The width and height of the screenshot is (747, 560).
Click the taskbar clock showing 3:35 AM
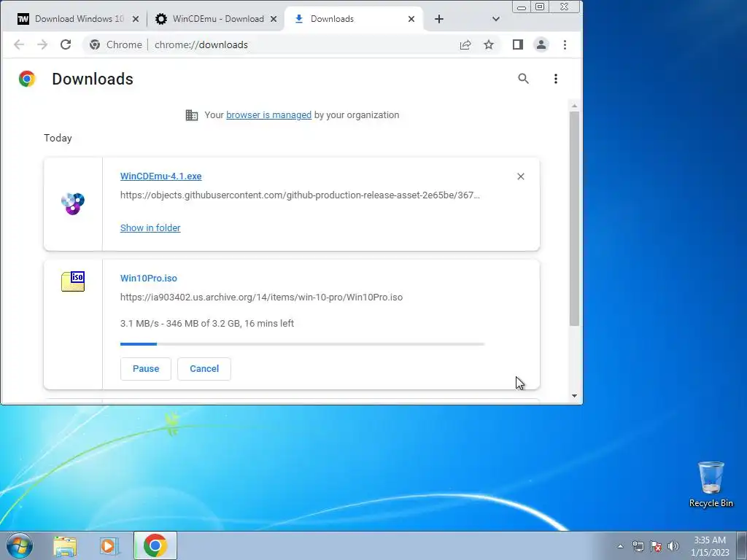(x=710, y=546)
